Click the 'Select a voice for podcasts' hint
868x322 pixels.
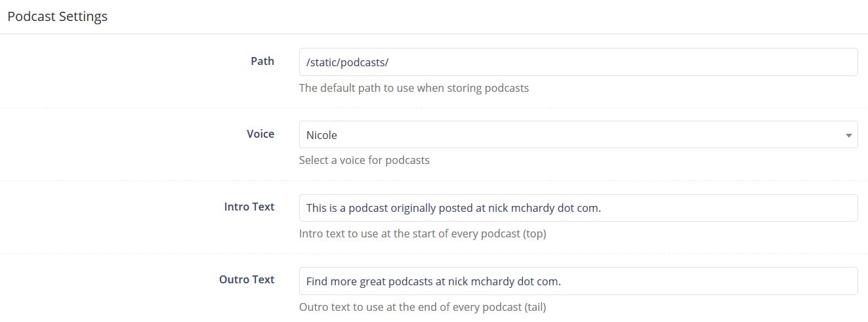(364, 160)
